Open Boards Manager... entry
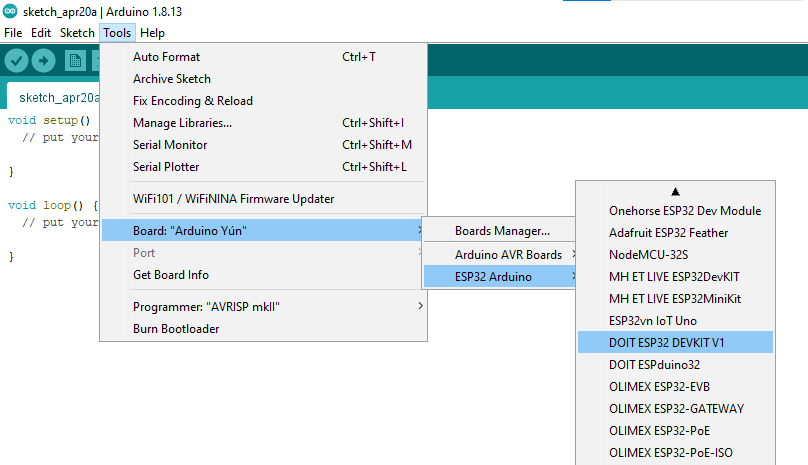This screenshot has width=808, height=465. tap(499, 231)
